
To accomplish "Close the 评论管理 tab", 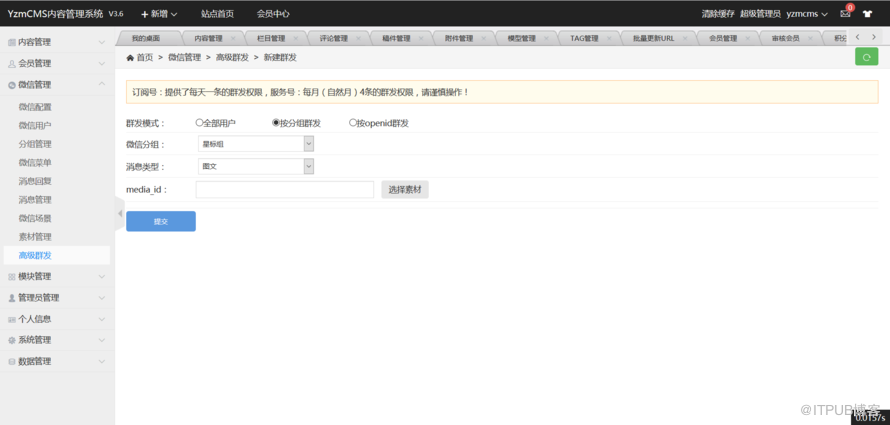I will (358, 39).
